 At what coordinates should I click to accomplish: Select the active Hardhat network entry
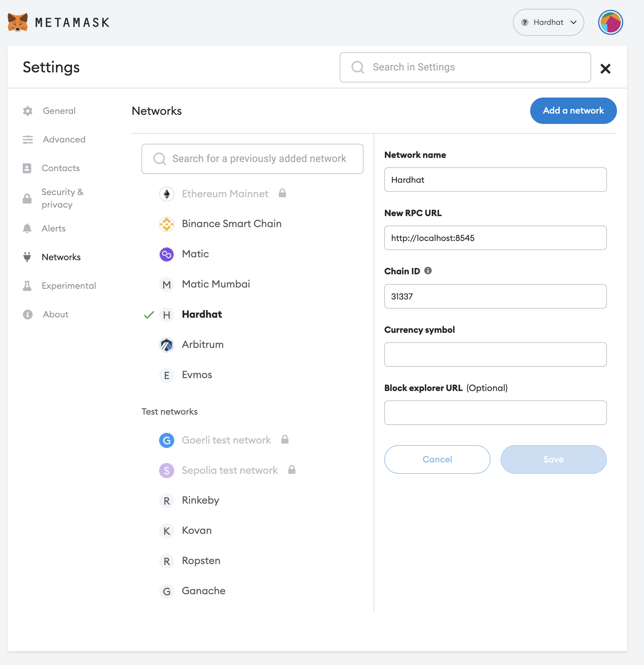(x=202, y=315)
